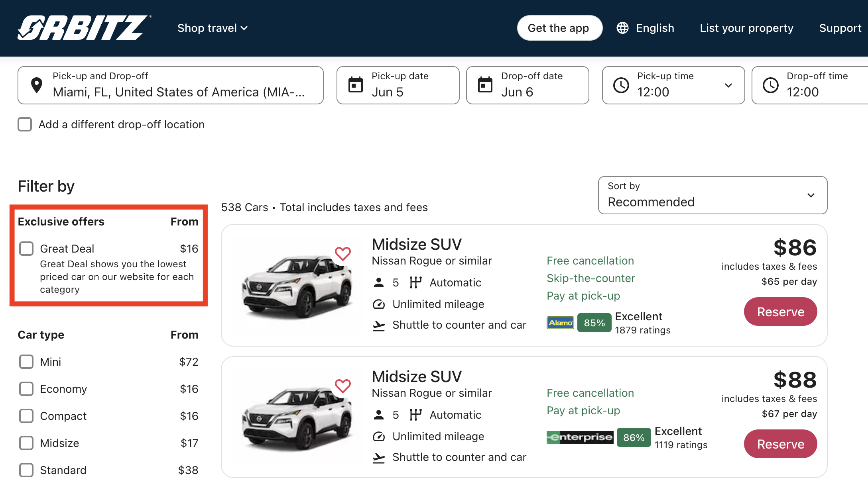Click the Exclusive offers heading
868x486 pixels.
[61, 221]
